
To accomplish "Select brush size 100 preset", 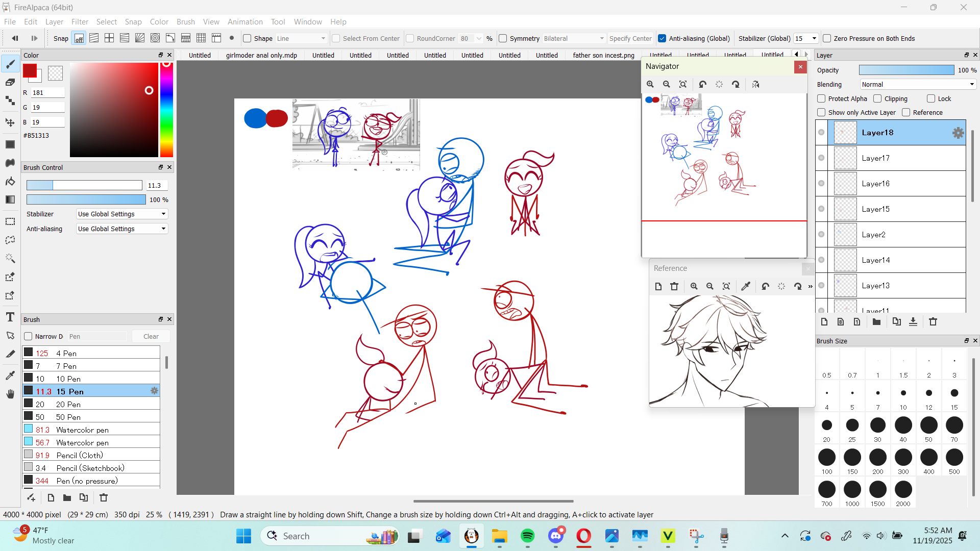I will point(827,461).
